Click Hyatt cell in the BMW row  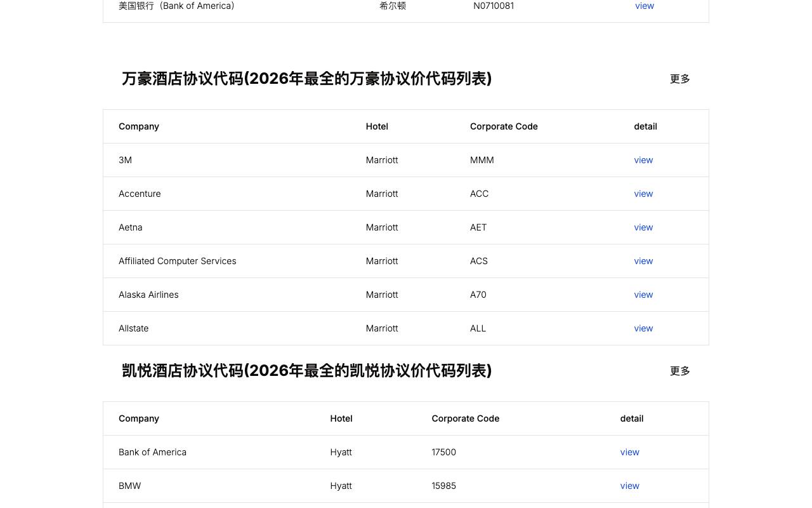(x=341, y=486)
